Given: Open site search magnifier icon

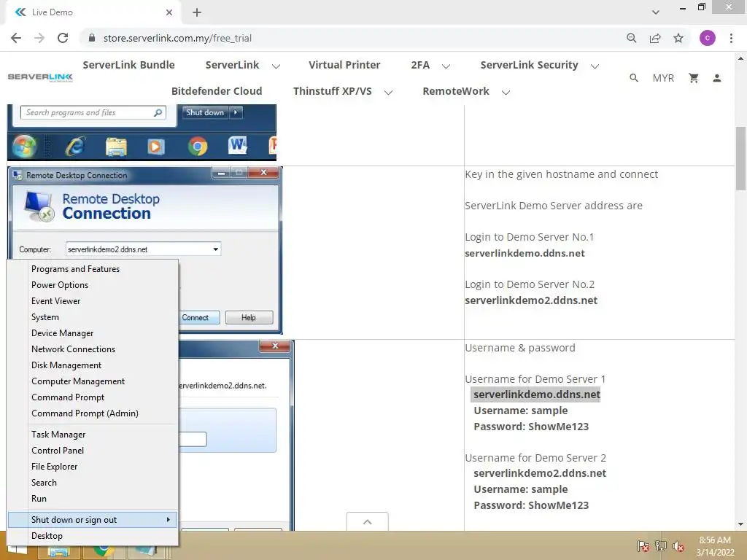Looking at the screenshot, I should [x=634, y=77].
